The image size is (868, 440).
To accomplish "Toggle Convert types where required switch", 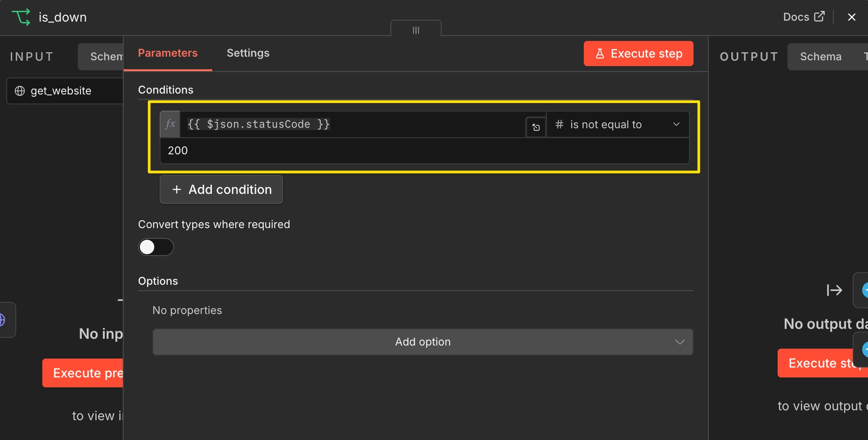I will point(156,247).
